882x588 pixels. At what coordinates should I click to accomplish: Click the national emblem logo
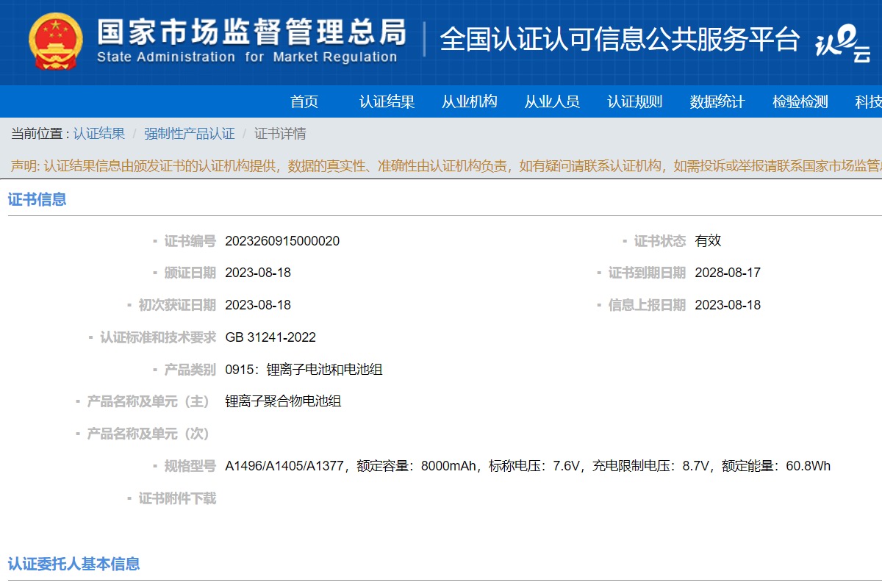56,41
